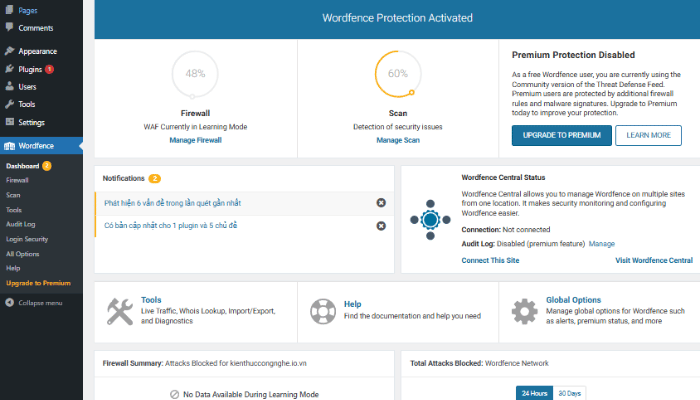Viewport: 700px width, 400px height.
Task: Click the Wordfence Central network icon
Action: point(430,220)
